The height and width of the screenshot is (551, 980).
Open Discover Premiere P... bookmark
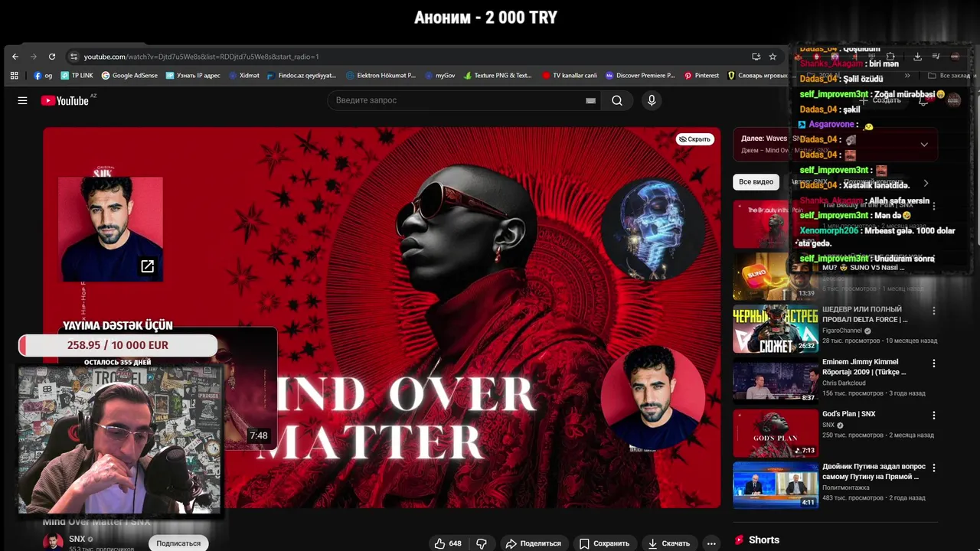tap(640, 76)
